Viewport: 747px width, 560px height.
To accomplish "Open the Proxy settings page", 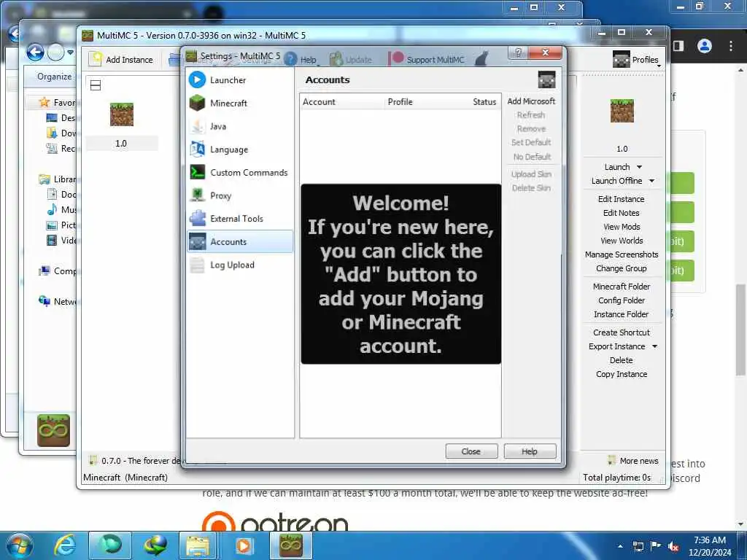I will [x=239, y=195].
